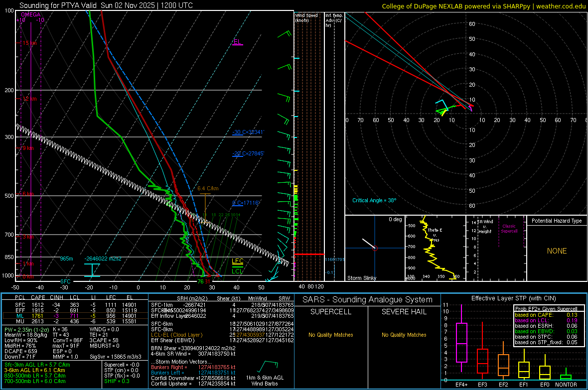Select the ML parcel row

(x=75, y=316)
